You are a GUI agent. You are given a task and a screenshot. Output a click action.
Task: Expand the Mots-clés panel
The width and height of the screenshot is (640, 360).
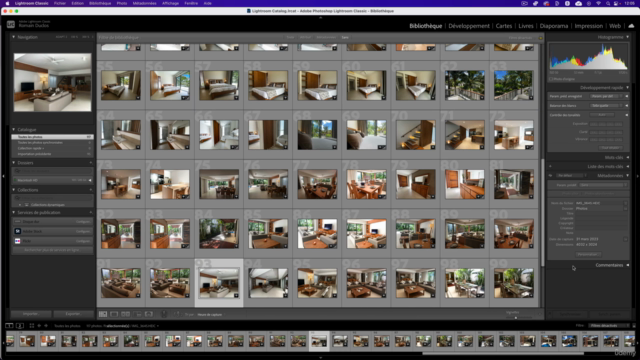point(628,157)
